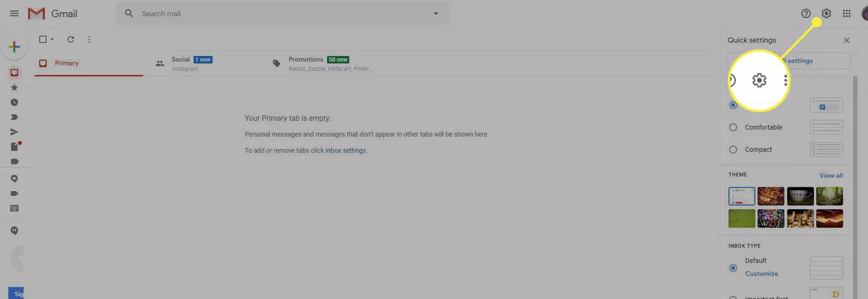The image size is (868, 299).
Task: Choose the default light theme thumbnail
Action: click(742, 196)
